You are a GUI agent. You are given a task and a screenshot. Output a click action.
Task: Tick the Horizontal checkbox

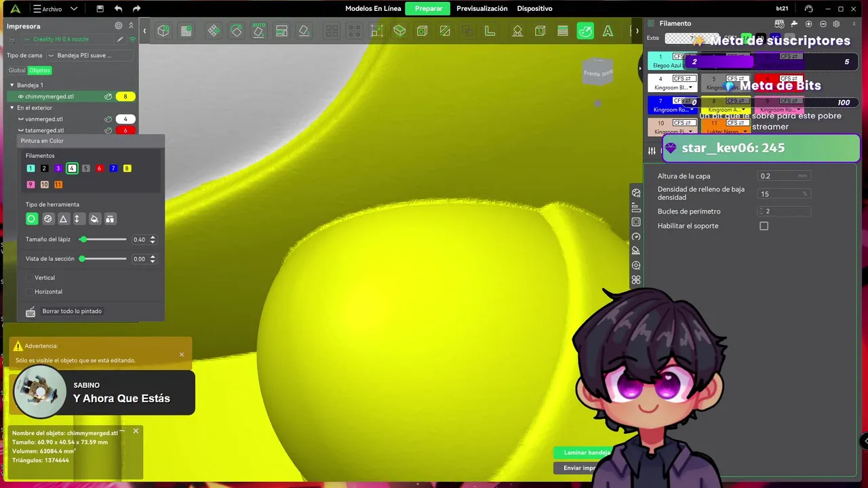(x=29, y=292)
